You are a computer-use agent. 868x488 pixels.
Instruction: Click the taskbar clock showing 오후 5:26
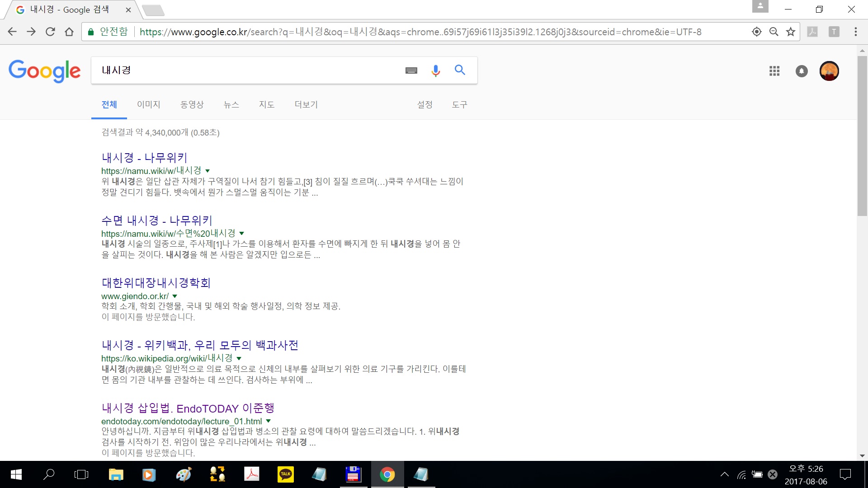coord(806,474)
